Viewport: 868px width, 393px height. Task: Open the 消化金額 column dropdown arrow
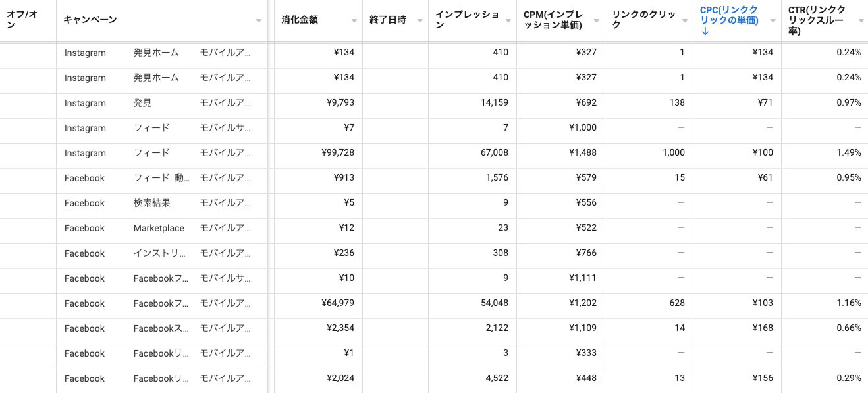tap(354, 21)
